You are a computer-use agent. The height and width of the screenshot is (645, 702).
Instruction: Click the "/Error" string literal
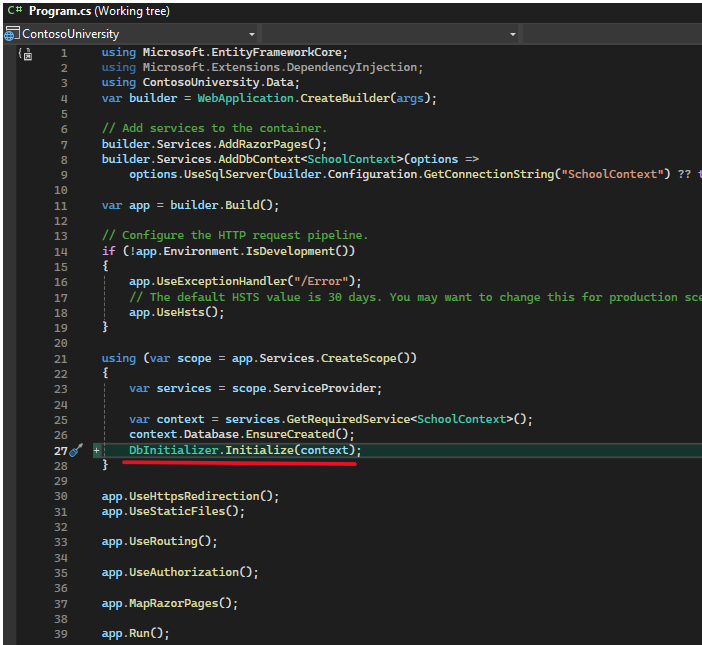[323, 281]
